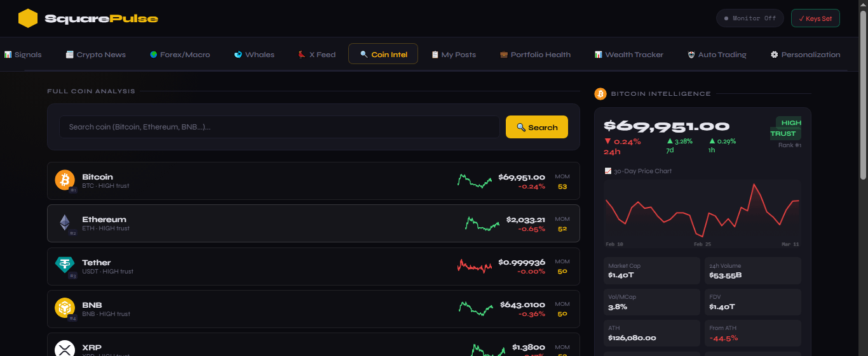Switch to the Whales tab
This screenshot has width=868, height=356.
(254, 55)
